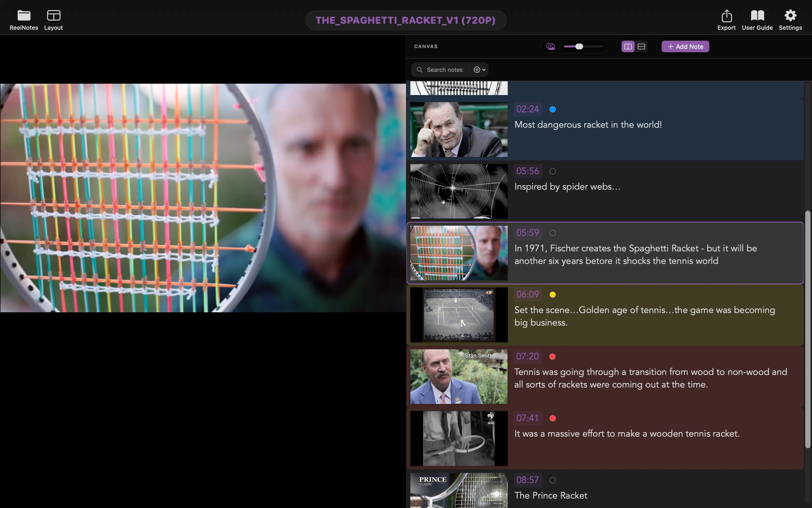The image size is (812, 508).
Task: Open the Settings gear icon
Action: pyautogui.click(x=790, y=15)
